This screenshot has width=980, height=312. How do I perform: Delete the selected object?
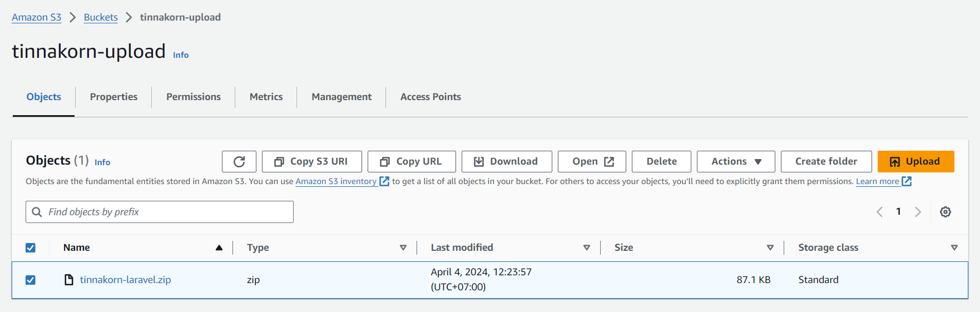click(661, 161)
